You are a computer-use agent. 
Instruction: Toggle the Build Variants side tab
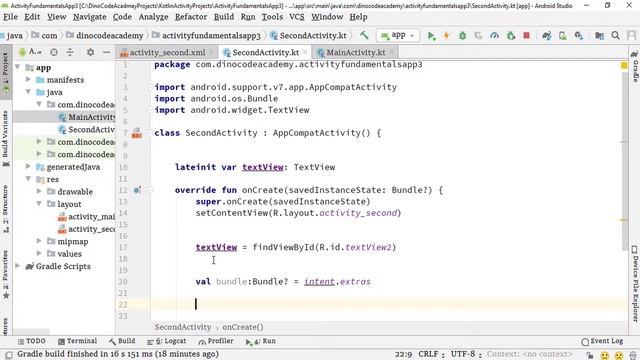6,138
